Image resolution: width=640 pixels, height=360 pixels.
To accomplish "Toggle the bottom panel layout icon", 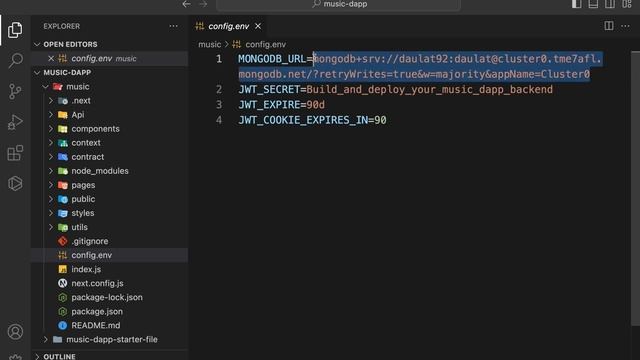I will tap(593, 4).
